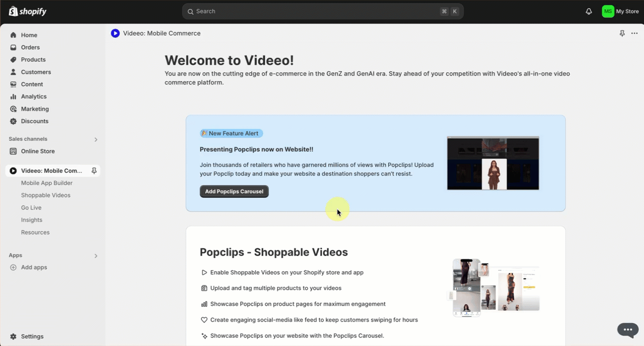Click icon beside Upload and tag products
Screen dimensions: 644x346
coord(204,288)
